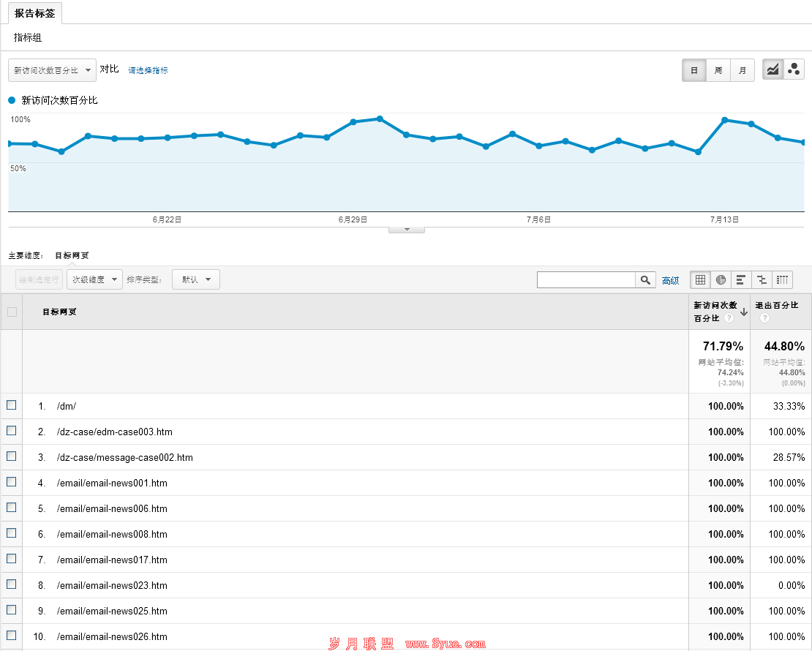
Task: Select the data table grid view icon
Action: [x=700, y=279]
